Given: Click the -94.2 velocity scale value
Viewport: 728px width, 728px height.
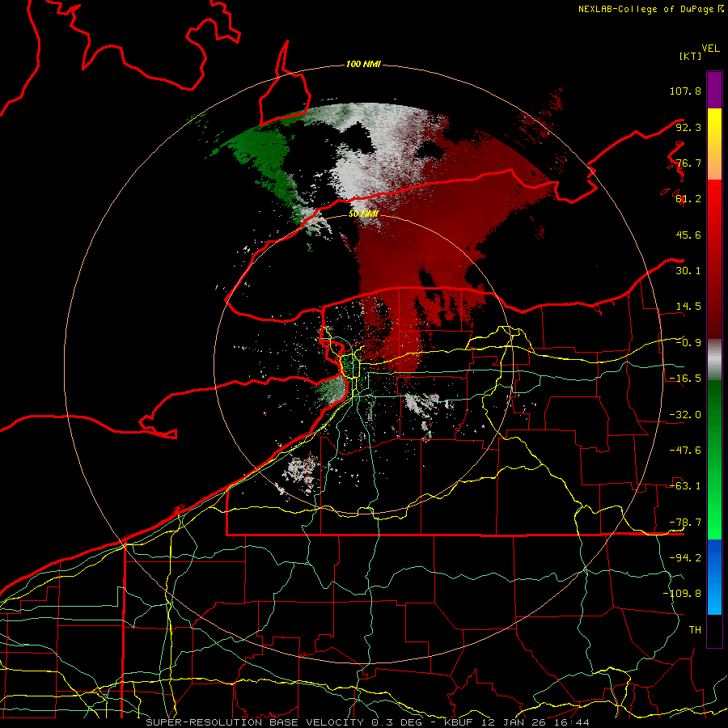Looking at the screenshot, I should coord(685,558).
